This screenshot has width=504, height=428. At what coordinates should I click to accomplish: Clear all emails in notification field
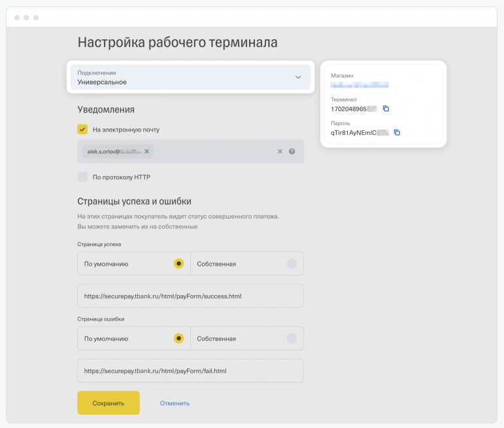[280, 151]
